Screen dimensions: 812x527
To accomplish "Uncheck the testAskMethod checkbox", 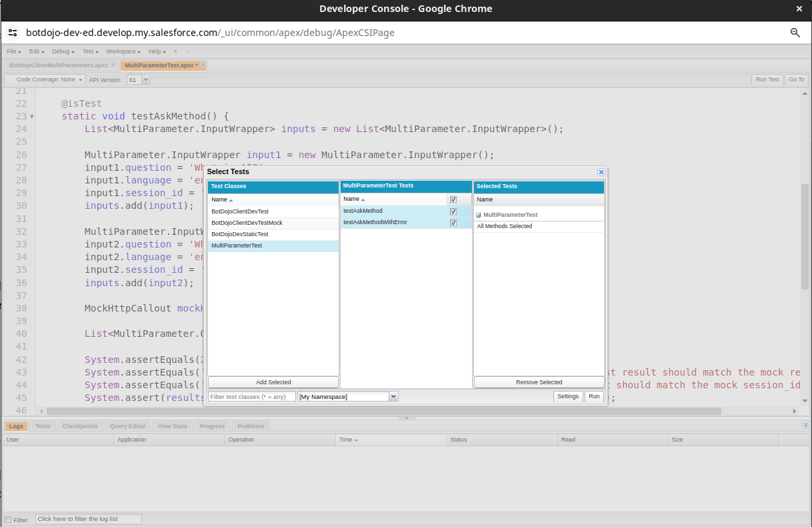I will pos(453,211).
